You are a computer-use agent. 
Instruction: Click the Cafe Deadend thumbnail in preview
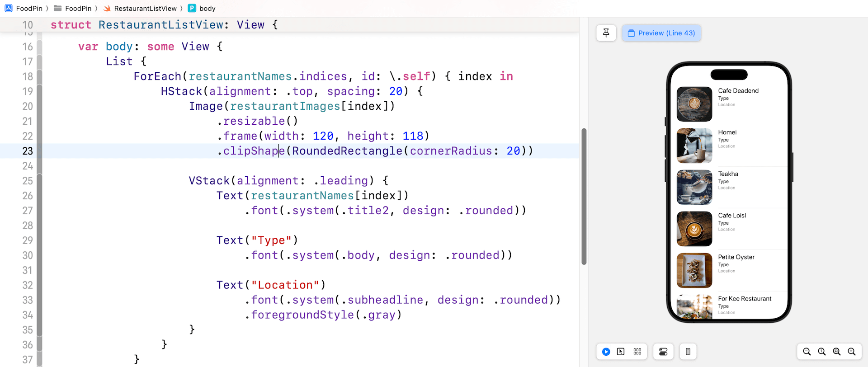click(694, 104)
